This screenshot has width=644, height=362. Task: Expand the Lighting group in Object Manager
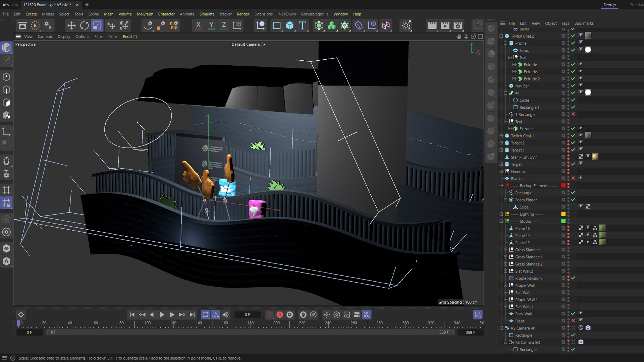(501, 214)
